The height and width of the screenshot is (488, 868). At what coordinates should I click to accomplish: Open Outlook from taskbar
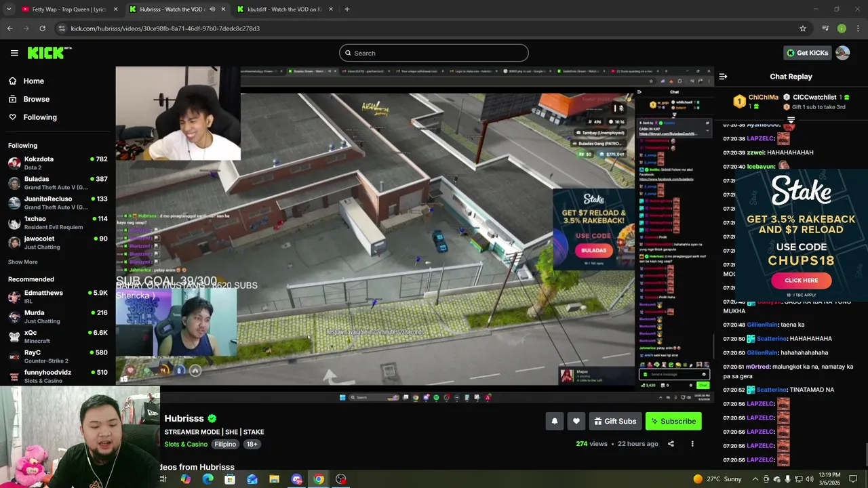tap(252, 479)
